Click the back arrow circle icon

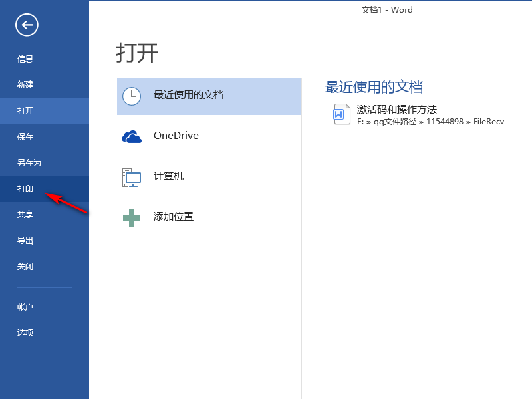(27, 25)
